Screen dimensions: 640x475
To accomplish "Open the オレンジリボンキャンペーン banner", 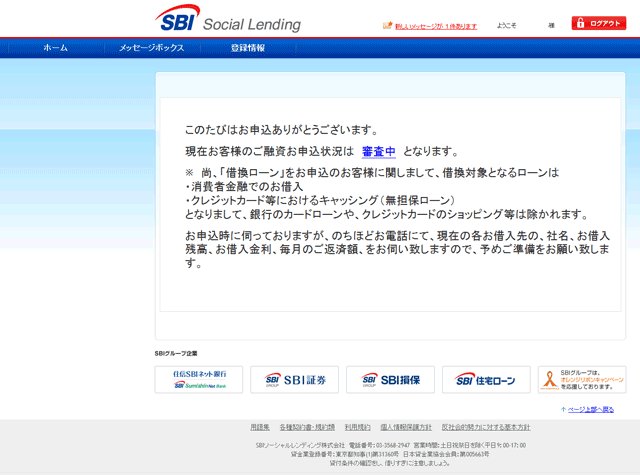I will tap(582, 380).
